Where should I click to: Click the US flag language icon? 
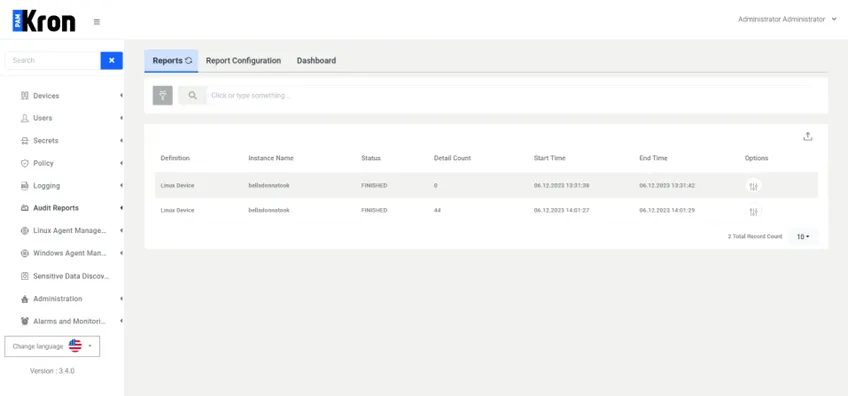click(75, 346)
